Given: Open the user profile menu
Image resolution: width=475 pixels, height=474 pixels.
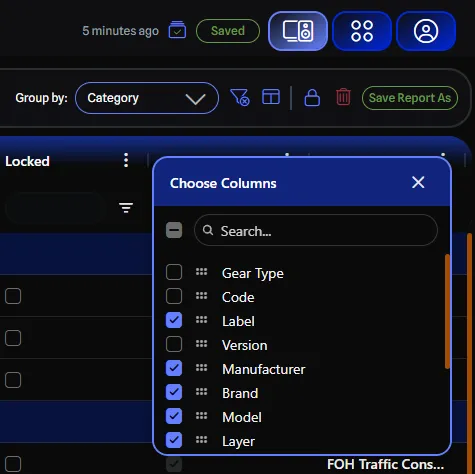Looking at the screenshot, I should [426, 31].
